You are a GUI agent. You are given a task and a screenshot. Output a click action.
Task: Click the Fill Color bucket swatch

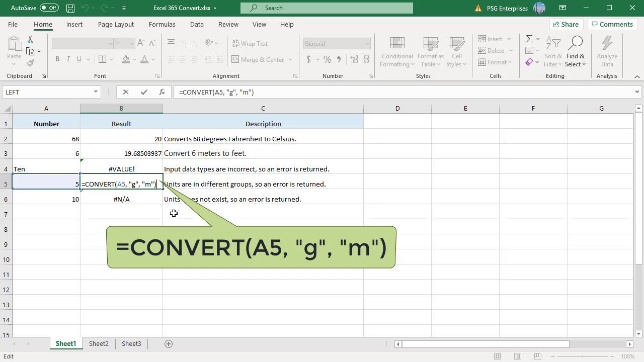point(126,59)
